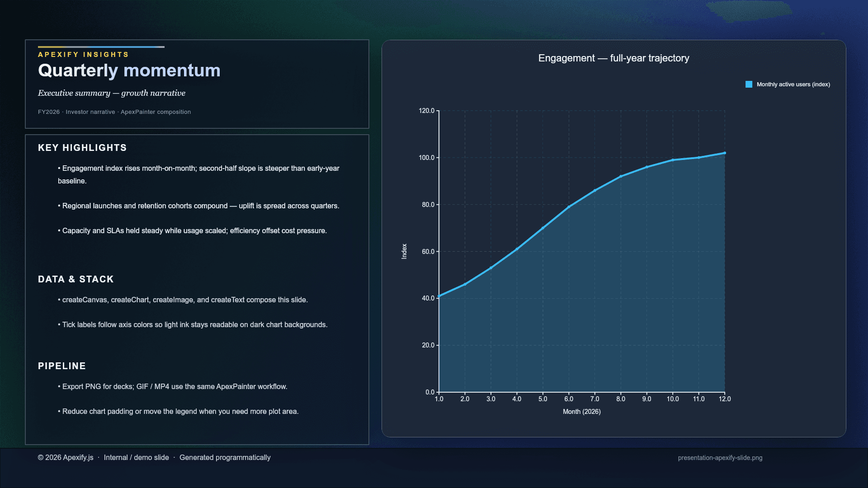Click the Executive summary — growth narrative subtitle
868x488 pixels.
pos(112,93)
